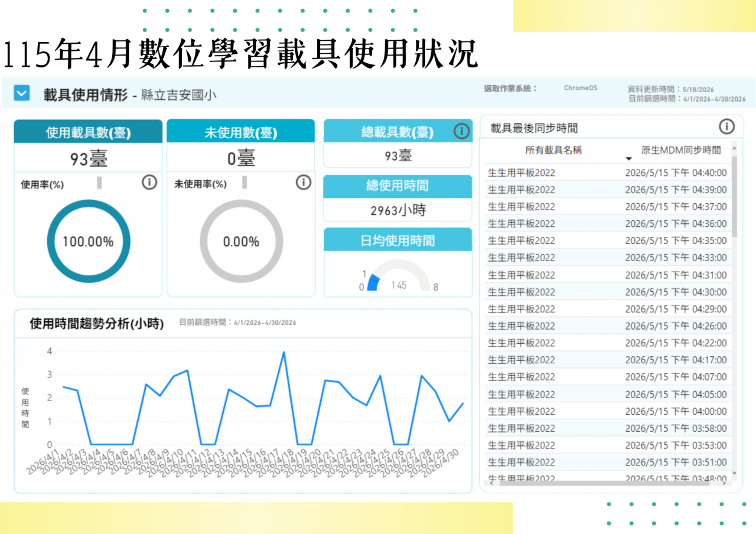Click info icon on 總載具數(臺) card
The image size is (756, 534).
pyautogui.click(x=461, y=131)
